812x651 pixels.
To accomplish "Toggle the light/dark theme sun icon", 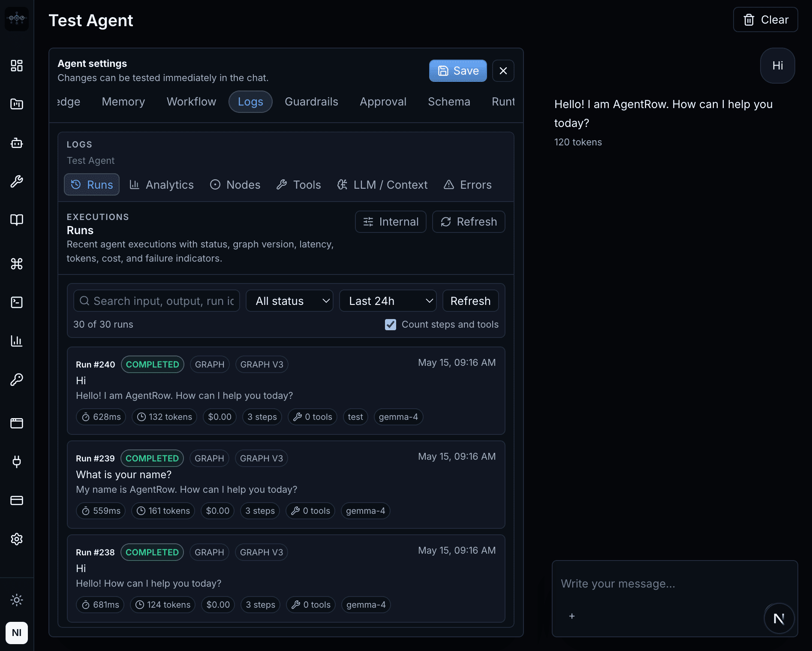I will coord(17,600).
